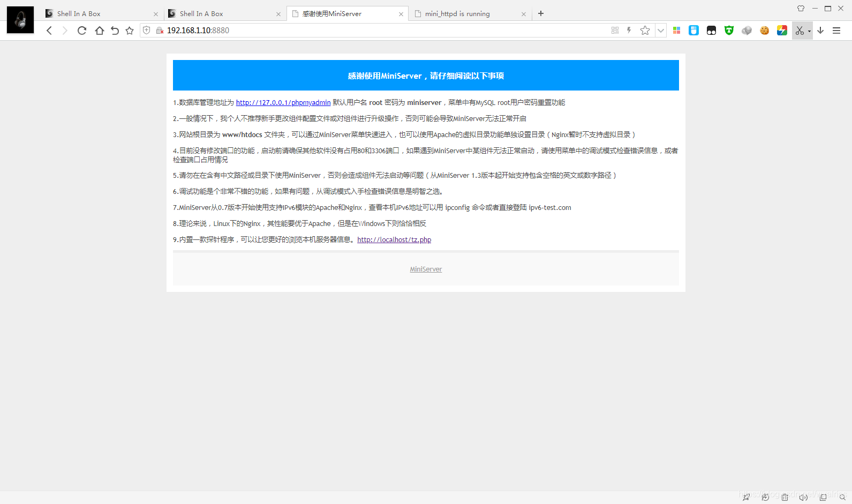Click the pin icon in status bar
This screenshot has height=504, width=852.
point(746,498)
